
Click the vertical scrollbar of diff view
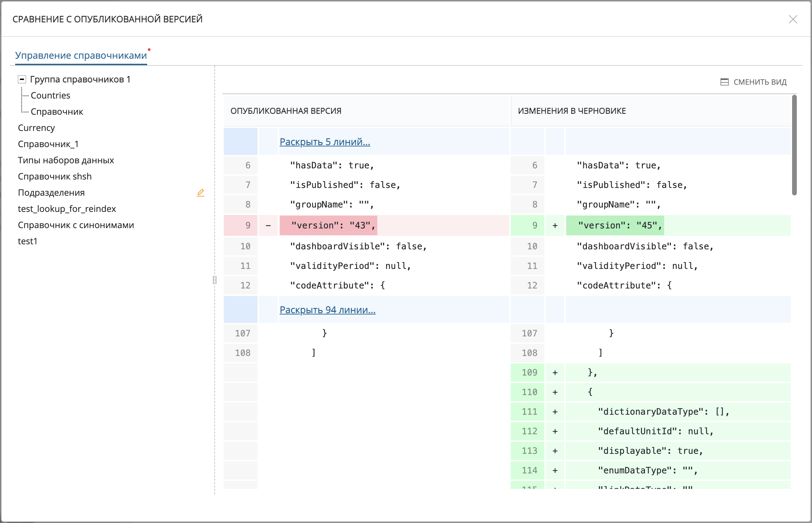[x=794, y=145]
